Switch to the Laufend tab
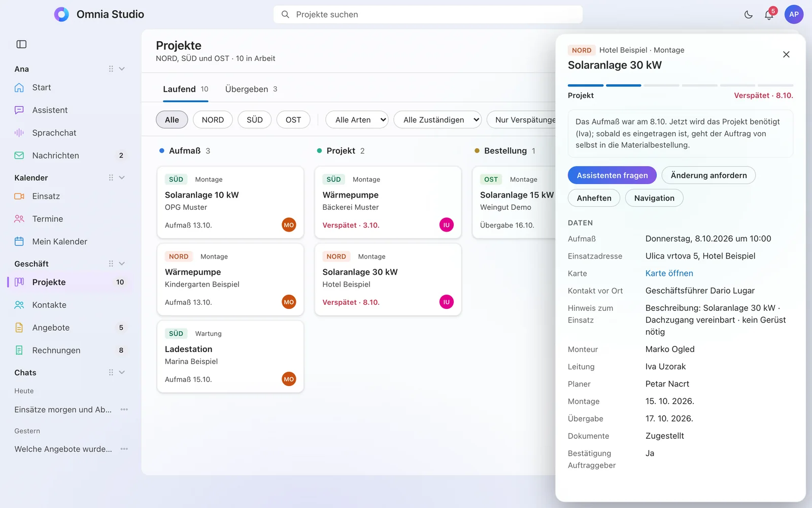This screenshot has height=508, width=812. coord(186,89)
